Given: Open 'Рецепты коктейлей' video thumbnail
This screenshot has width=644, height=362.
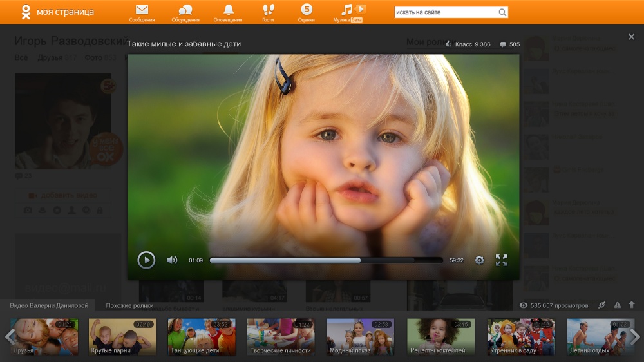Looking at the screenshot, I should [x=440, y=336].
